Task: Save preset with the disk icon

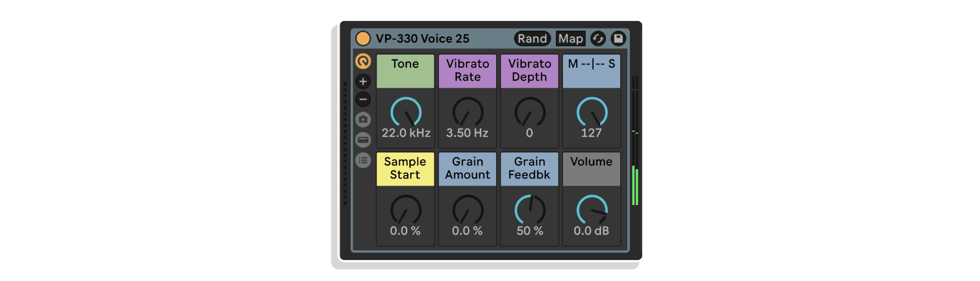Action: [x=618, y=38]
